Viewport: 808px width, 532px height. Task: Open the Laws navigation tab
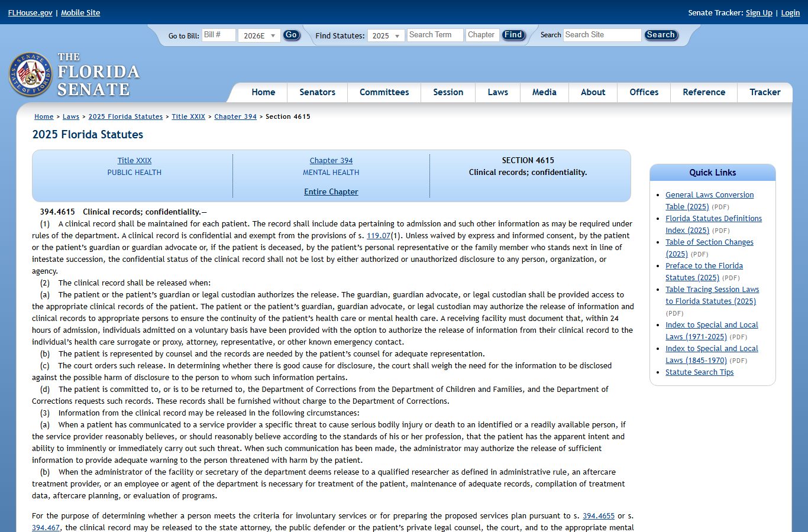coord(497,92)
